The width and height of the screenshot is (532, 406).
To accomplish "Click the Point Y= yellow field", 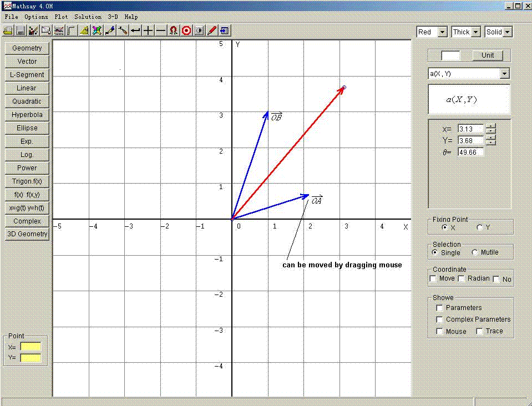I will [31, 358].
